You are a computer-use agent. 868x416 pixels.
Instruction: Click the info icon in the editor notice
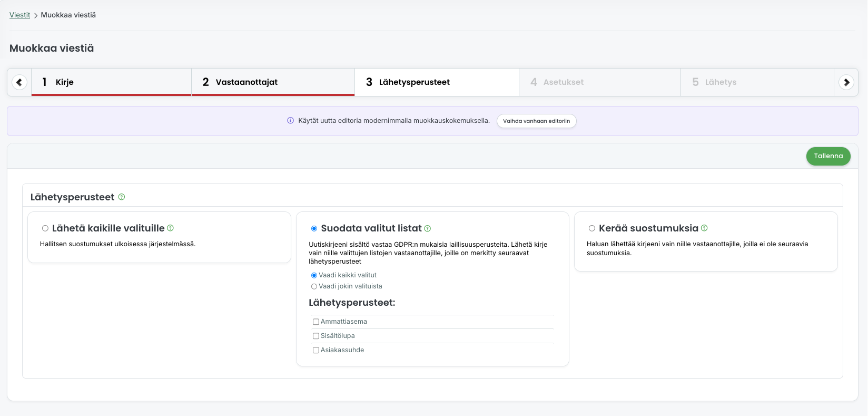pyautogui.click(x=290, y=120)
